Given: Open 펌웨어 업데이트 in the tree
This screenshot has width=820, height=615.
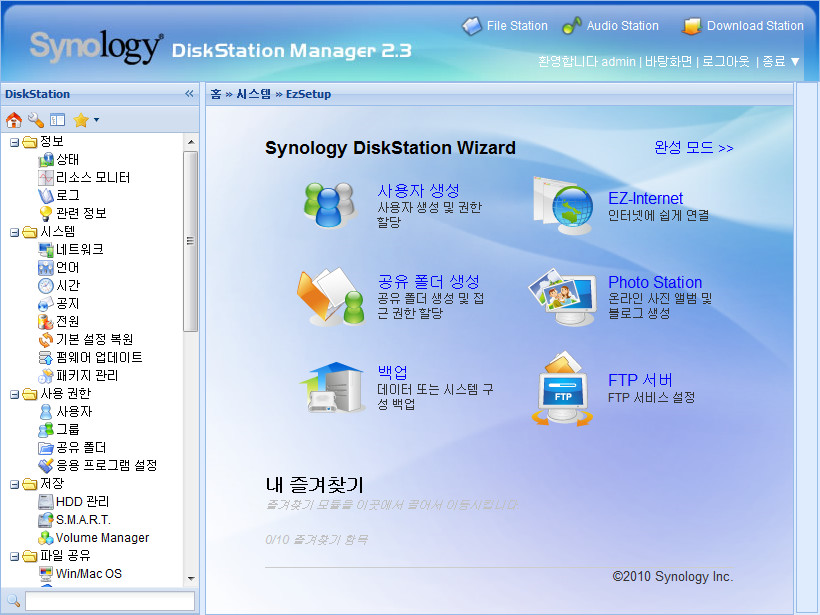Looking at the screenshot, I should coord(99,357).
